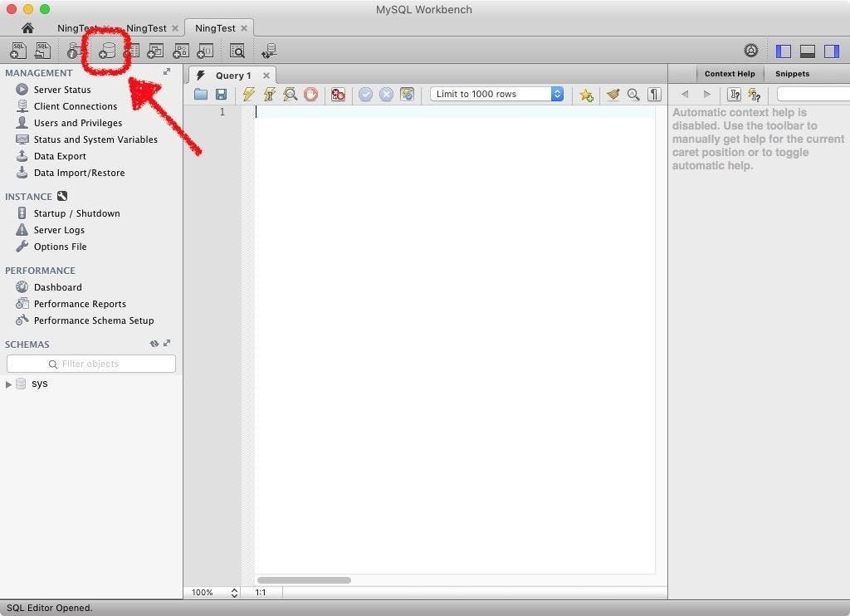Refresh schemas list icon
The width and height of the screenshot is (850, 616).
[154, 343]
